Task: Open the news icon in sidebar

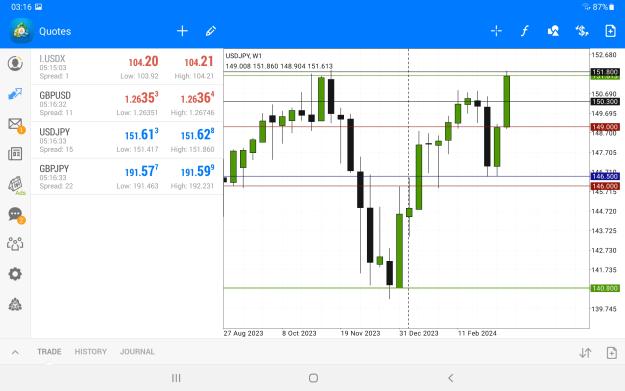Action: pyautogui.click(x=15, y=154)
